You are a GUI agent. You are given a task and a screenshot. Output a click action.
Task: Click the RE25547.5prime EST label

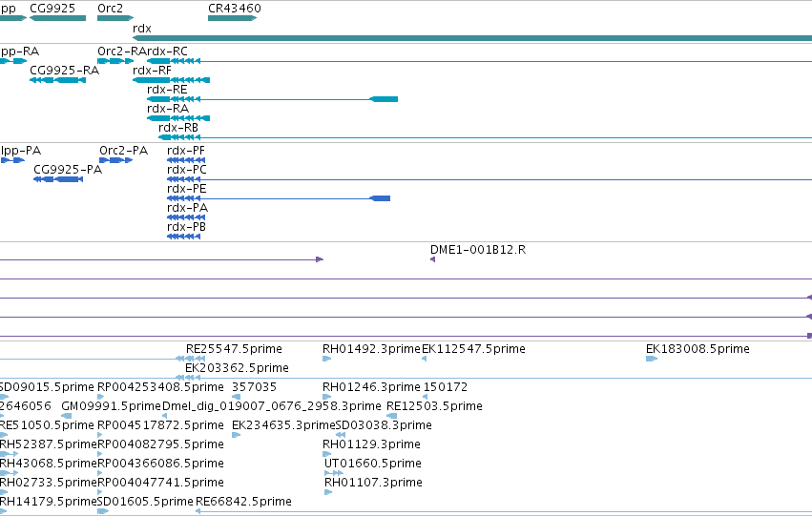pos(234,349)
